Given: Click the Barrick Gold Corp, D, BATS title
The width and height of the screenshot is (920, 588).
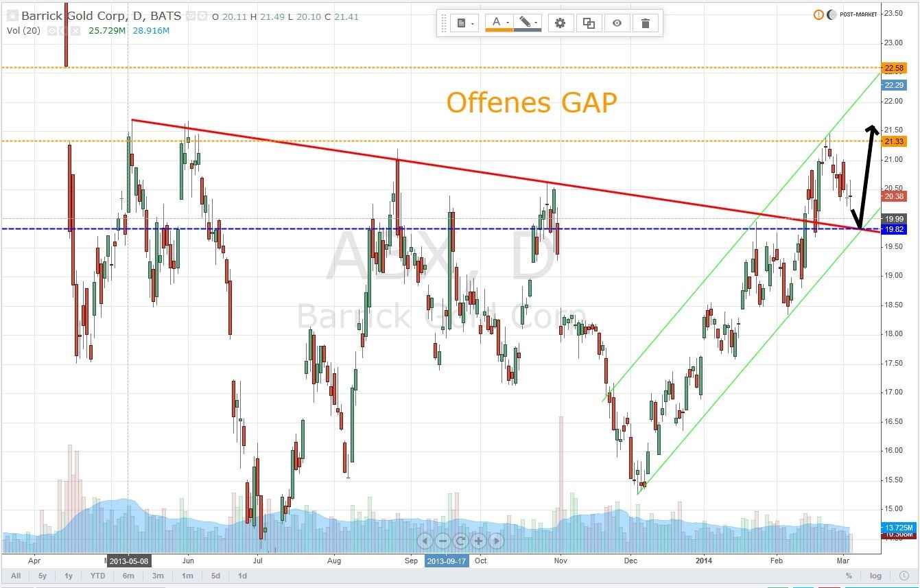Looking at the screenshot, I should point(101,16).
